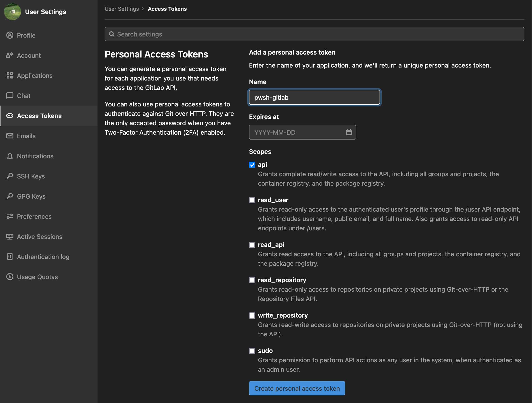Enable the read_user scope checkbox
The width and height of the screenshot is (532, 403).
click(252, 200)
